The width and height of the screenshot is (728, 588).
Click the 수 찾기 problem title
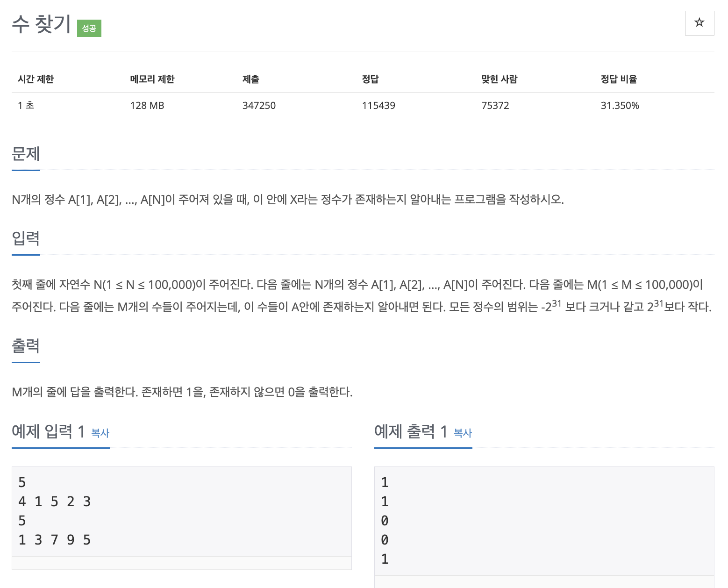pyautogui.click(x=41, y=24)
